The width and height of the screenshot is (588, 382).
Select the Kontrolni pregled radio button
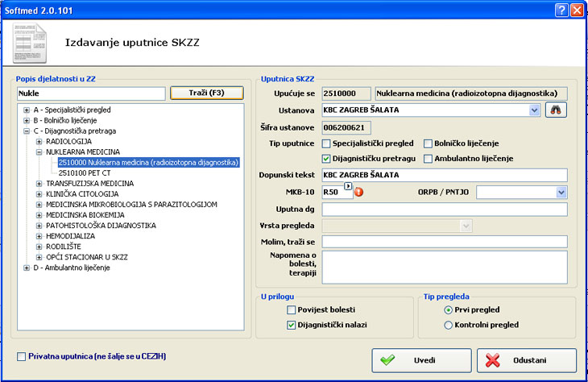click(448, 326)
